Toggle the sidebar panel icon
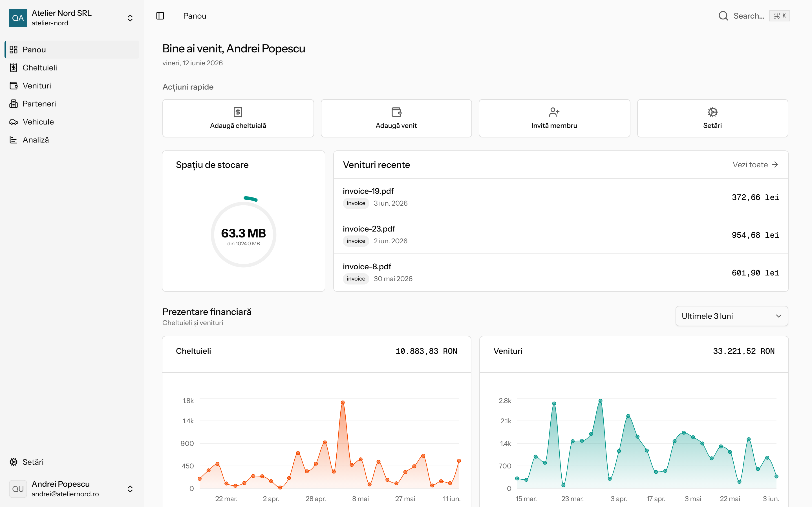This screenshot has height=507, width=812. click(x=160, y=16)
